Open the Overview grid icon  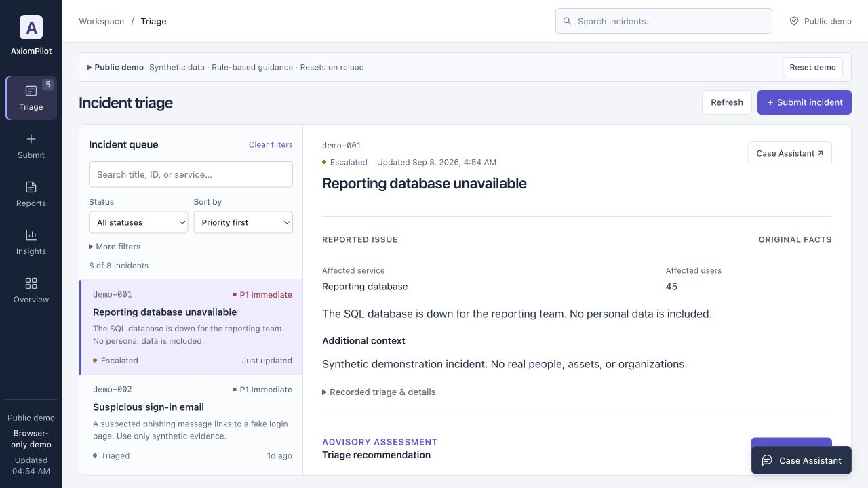pos(31,283)
